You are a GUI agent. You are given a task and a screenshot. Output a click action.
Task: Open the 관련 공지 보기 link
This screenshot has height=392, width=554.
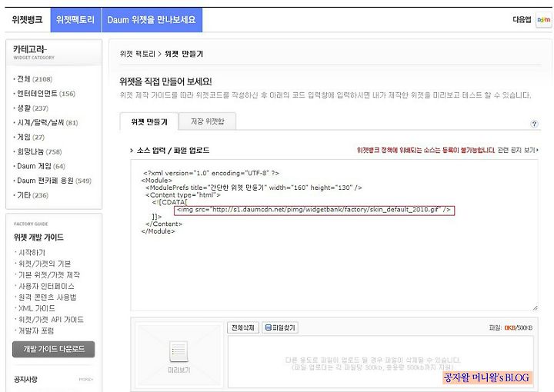click(x=518, y=151)
